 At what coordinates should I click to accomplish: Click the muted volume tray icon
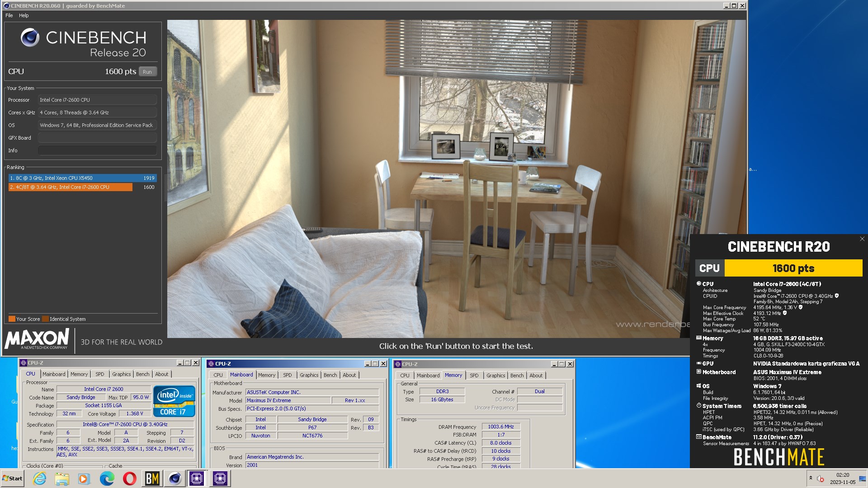coord(821,479)
